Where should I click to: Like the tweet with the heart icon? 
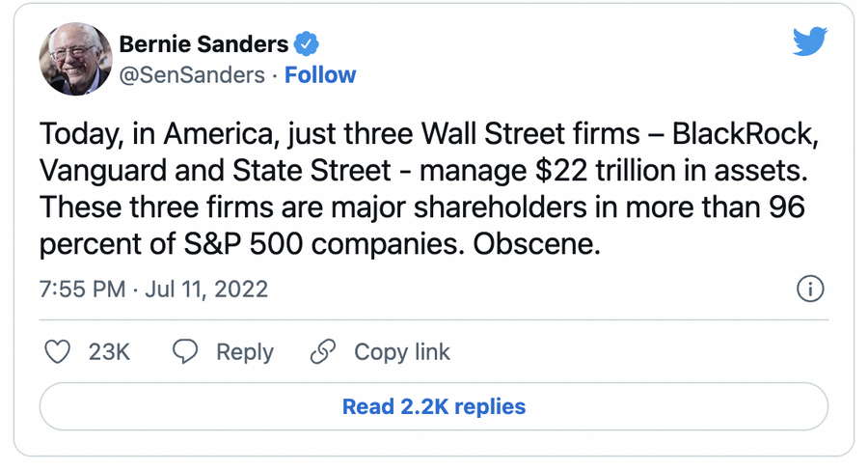pos(57,352)
